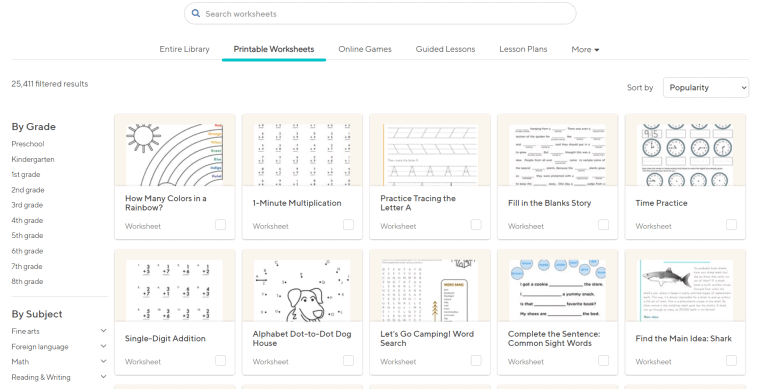
Task: Expand Reading & Writing subject chevron
Action: [x=103, y=376]
